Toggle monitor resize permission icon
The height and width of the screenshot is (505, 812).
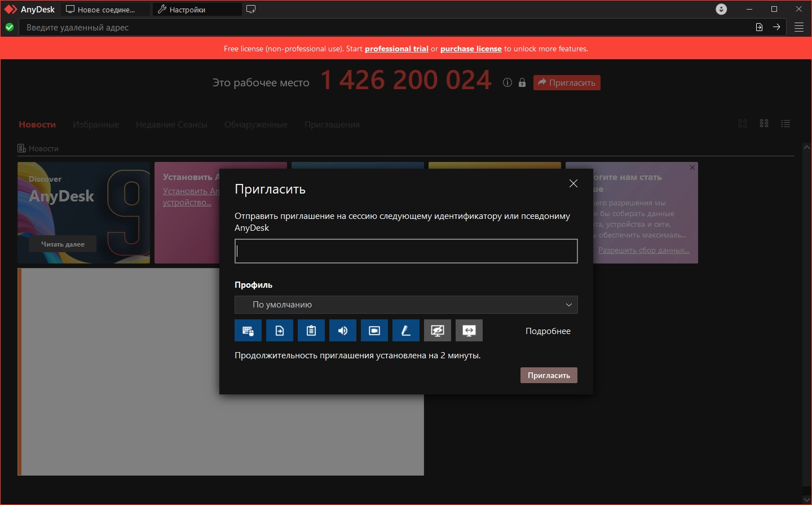click(x=469, y=331)
